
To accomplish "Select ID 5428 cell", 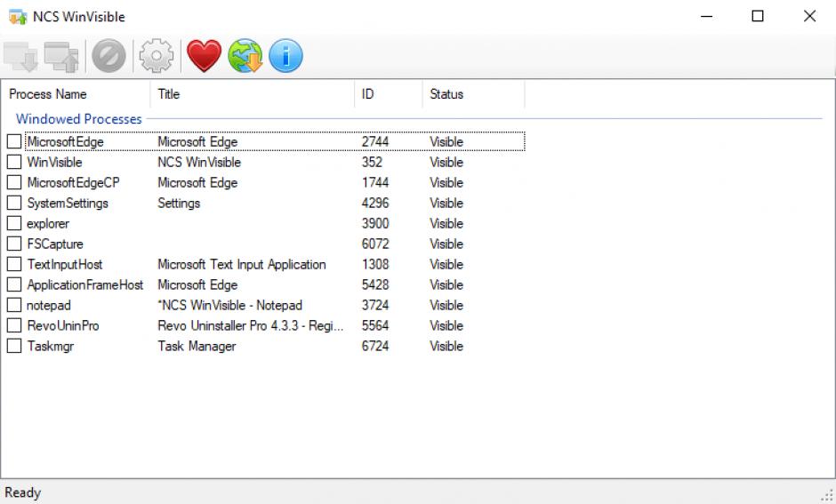I will tap(375, 284).
